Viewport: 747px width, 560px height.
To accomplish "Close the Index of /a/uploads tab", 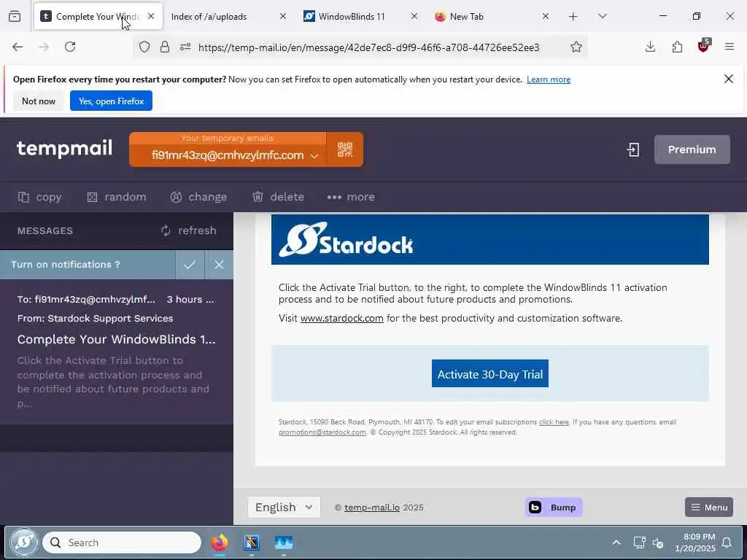I will point(283,16).
